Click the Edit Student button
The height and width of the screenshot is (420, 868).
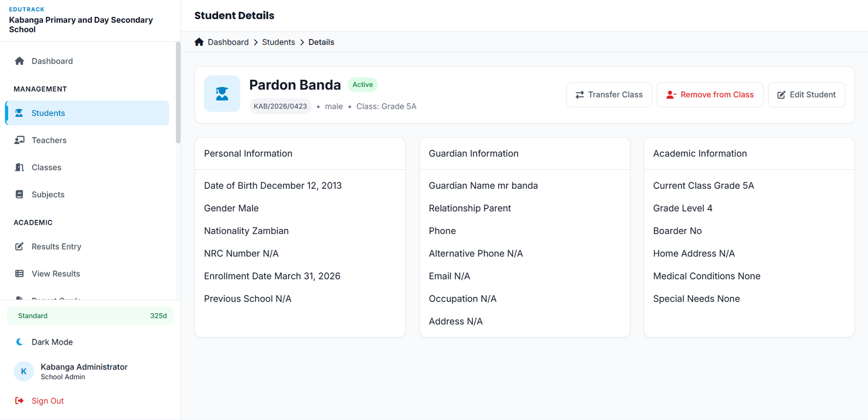[807, 94]
